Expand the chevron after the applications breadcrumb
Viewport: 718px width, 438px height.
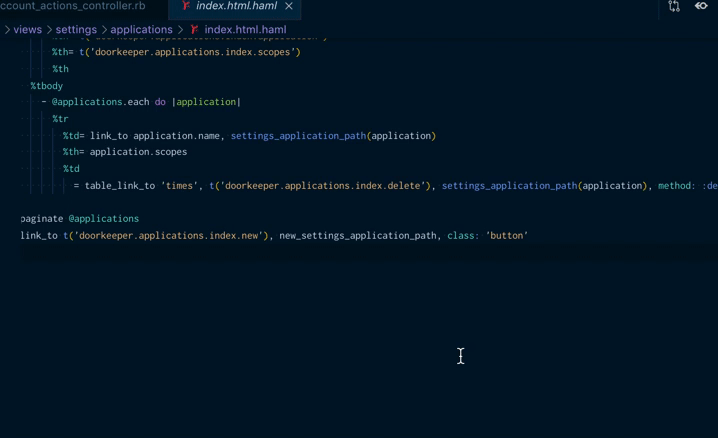181,30
